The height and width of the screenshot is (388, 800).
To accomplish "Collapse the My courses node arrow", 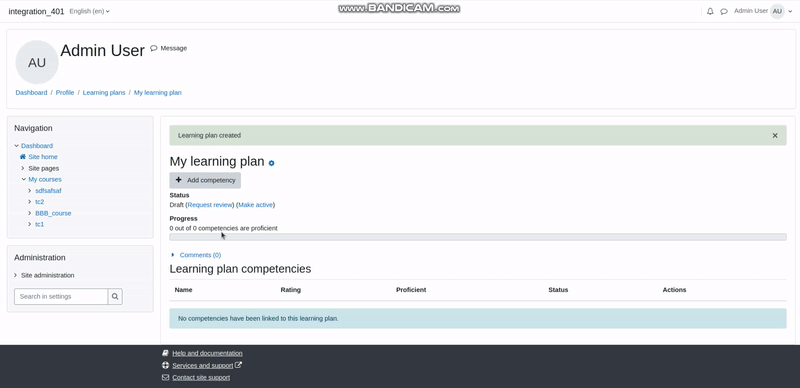I will point(23,179).
